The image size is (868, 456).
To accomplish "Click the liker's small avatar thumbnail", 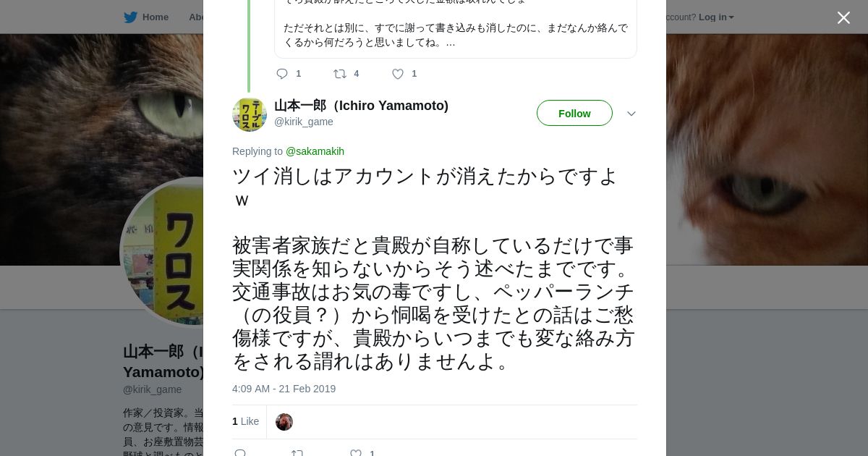I will pyautogui.click(x=284, y=422).
